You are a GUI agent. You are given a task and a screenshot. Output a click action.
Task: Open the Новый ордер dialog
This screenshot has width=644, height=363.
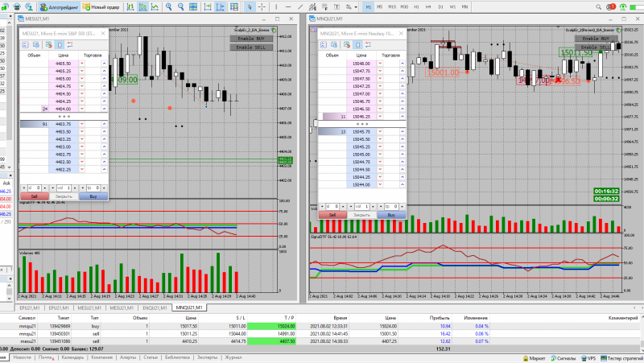tap(101, 7)
